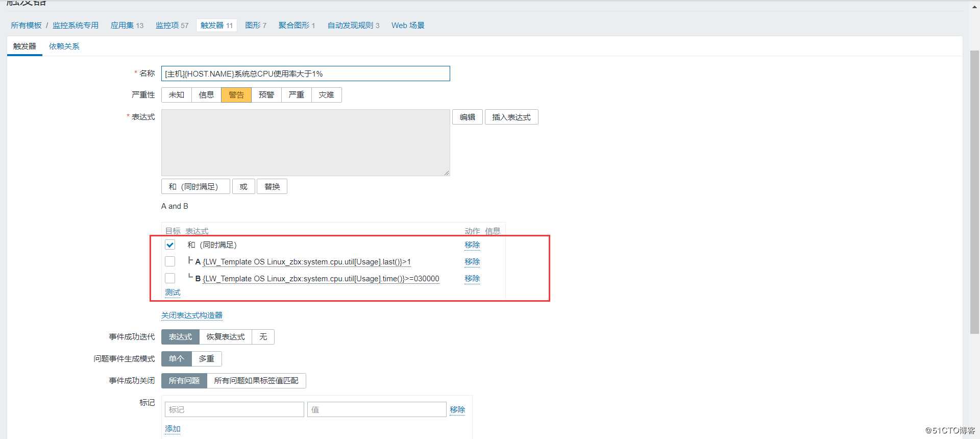Open 自动发现规则 3 tab
Screen dimensions: 980x439
click(353, 26)
